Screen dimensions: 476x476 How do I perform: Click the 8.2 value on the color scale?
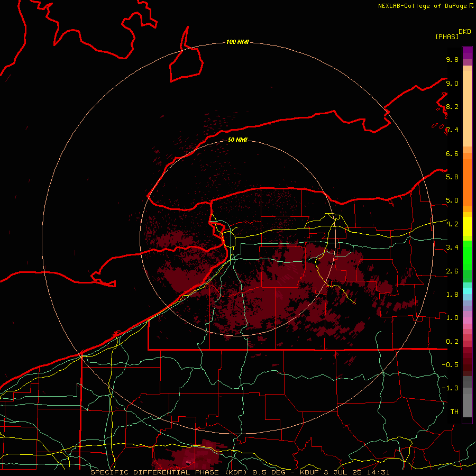pyautogui.click(x=452, y=106)
